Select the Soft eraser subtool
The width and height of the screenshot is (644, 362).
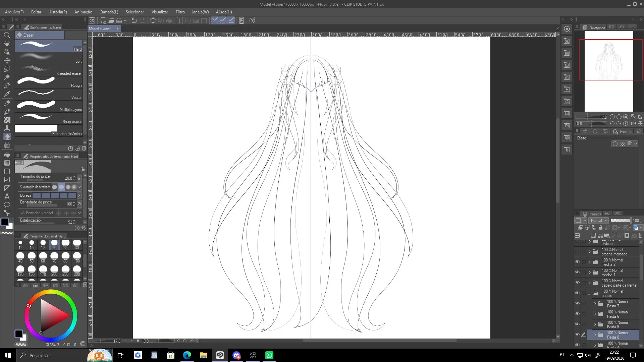pos(49,58)
